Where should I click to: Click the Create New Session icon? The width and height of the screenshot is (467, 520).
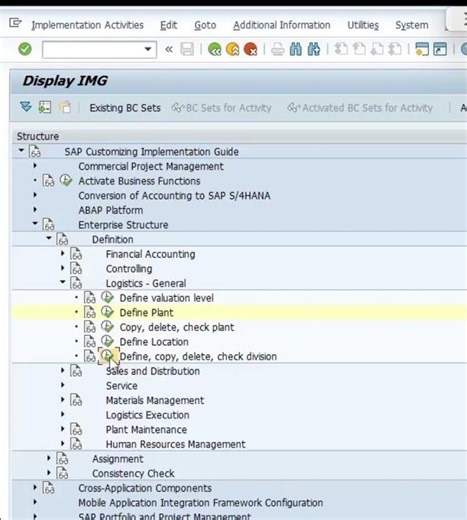(x=422, y=49)
